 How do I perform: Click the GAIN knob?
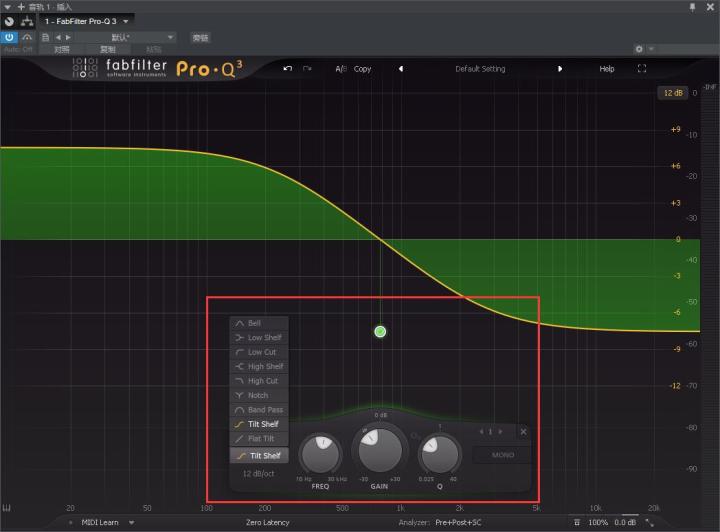coord(380,450)
